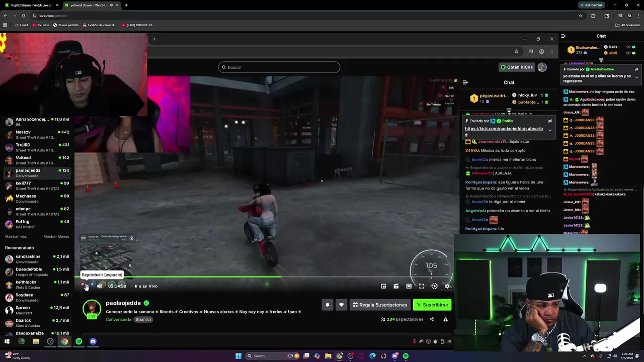Open weather widget showing Partly cloudy

point(16,356)
